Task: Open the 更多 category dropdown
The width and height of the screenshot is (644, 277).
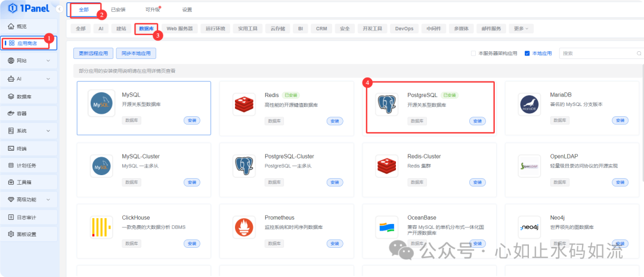Action: click(x=521, y=29)
